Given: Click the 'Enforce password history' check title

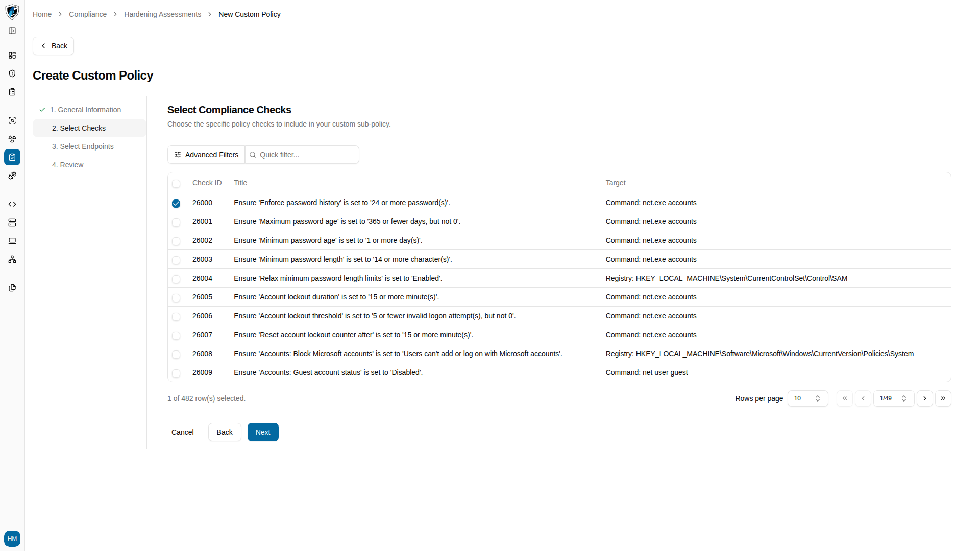Looking at the screenshot, I should click(342, 203).
